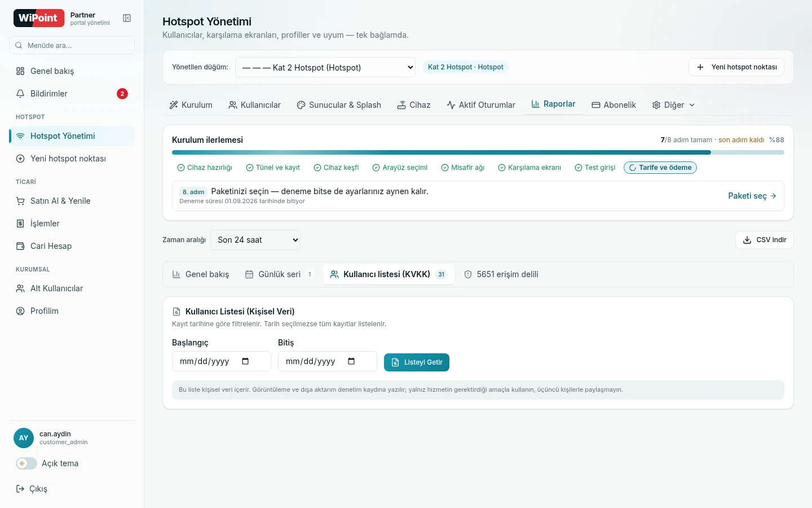Open Başlangıç date picker calendar icon
812x508 pixels.
point(245,361)
